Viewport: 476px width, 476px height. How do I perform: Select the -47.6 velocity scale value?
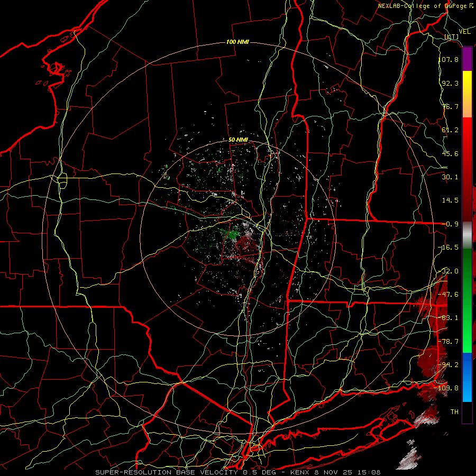point(448,295)
